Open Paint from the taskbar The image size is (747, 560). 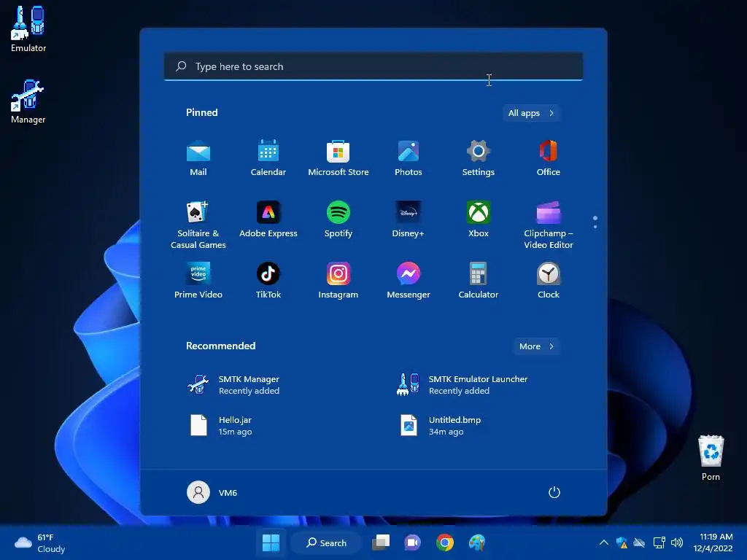477,542
